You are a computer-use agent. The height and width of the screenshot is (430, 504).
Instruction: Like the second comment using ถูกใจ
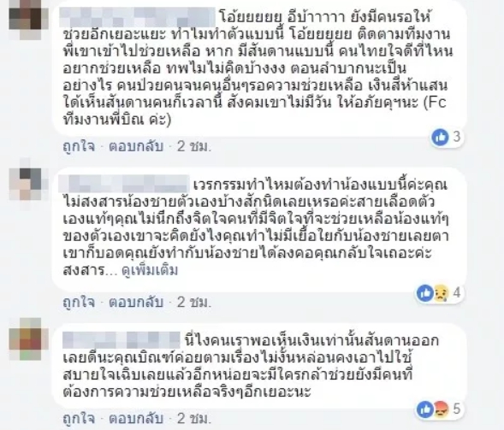[79, 302]
